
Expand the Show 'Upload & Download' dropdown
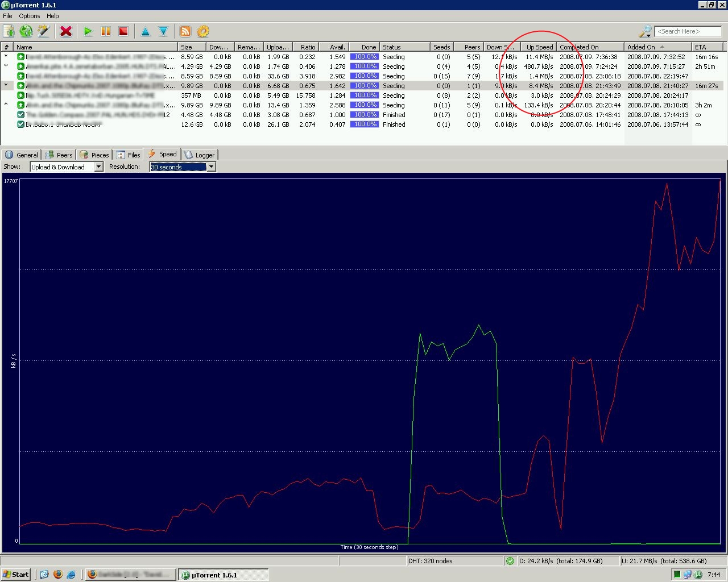pos(98,167)
